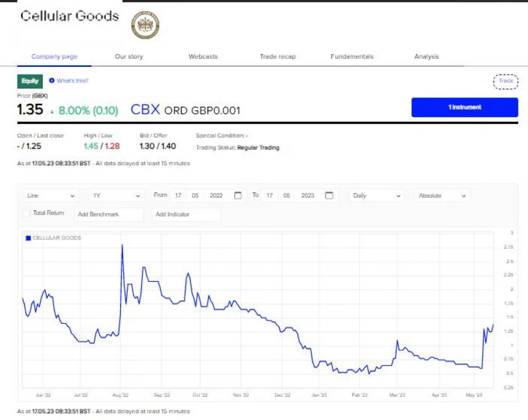Open the Webcasts tab

coord(203,56)
